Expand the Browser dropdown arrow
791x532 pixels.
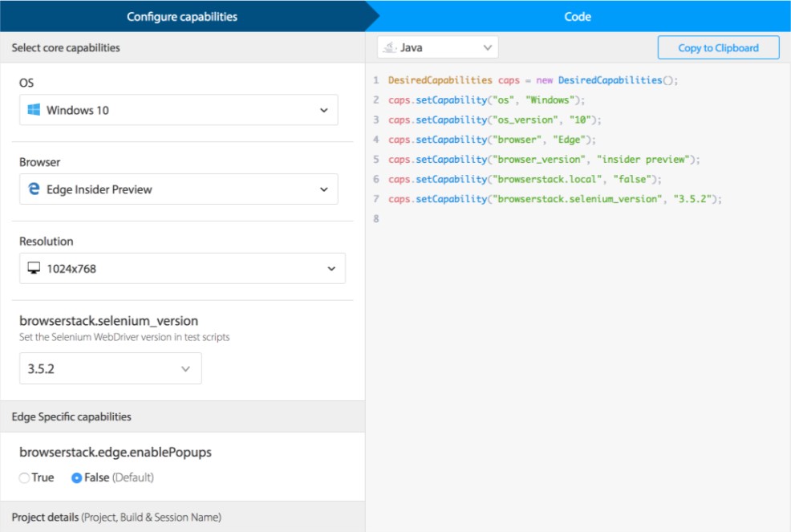click(323, 189)
